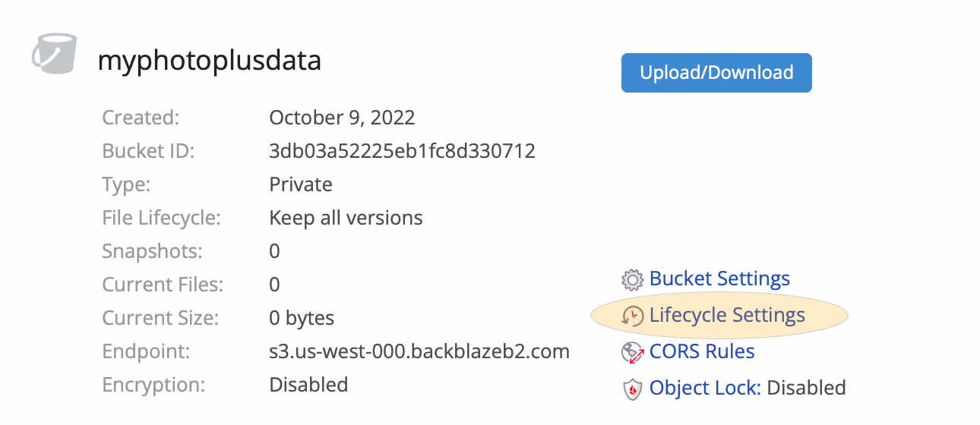Screen dimensions: 980x425
Task: Click the clock icon for Lifecycle Settings
Action: pos(632,316)
